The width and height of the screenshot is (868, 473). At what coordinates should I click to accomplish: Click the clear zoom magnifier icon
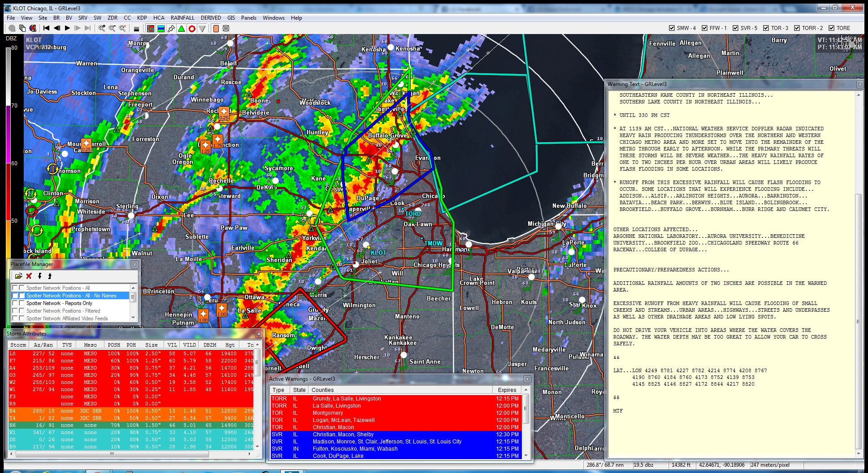122,28
